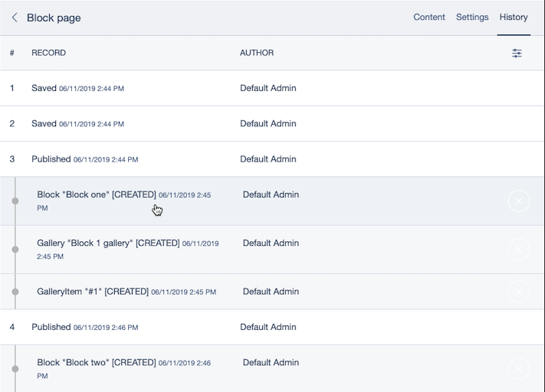Go back using the left chevron arrow
Image resolution: width=545 pixels, height=392 pixels.
15,18
